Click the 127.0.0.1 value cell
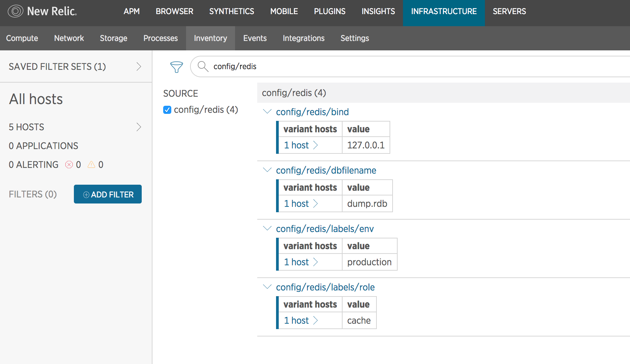 (366, 145)
